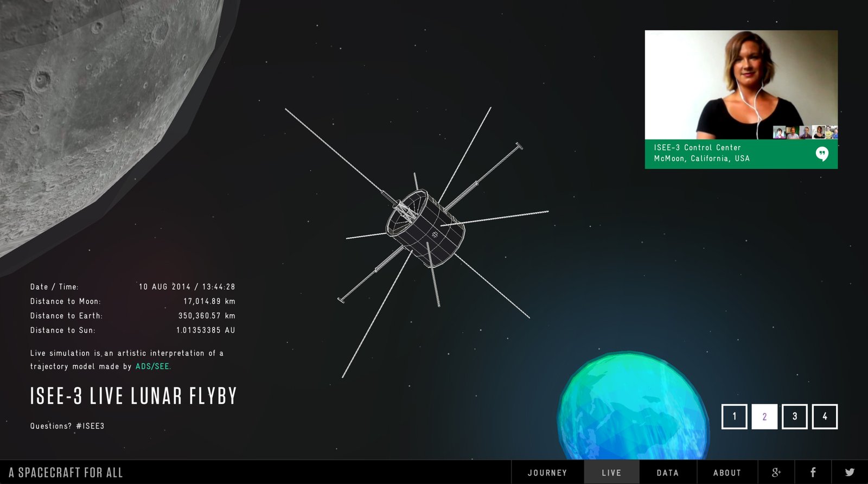Click the 350,360.57 km Earth distance value
The image size is (868, 484).
tap(207, 316)
